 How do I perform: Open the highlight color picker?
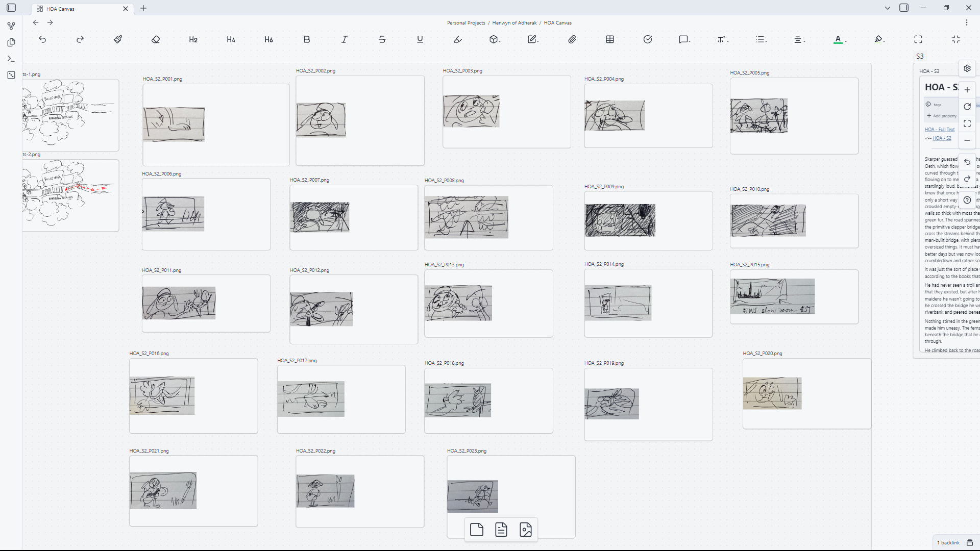879,39
